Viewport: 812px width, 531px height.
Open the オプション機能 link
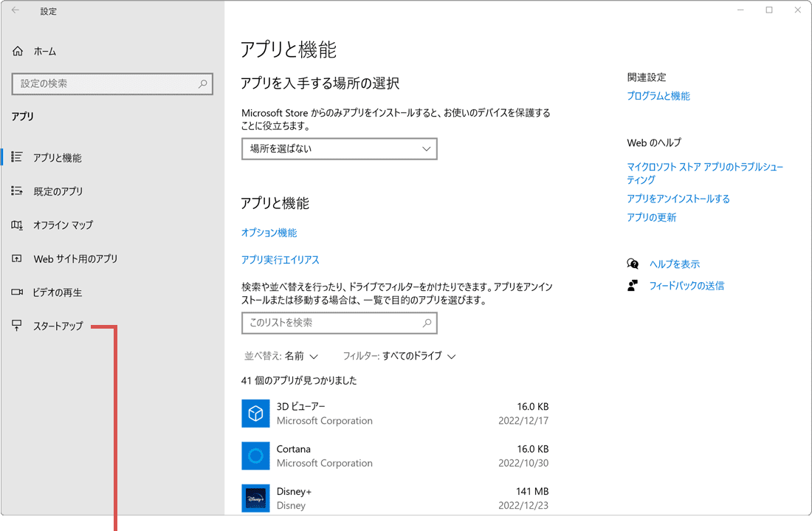click(x=270, y=233)
